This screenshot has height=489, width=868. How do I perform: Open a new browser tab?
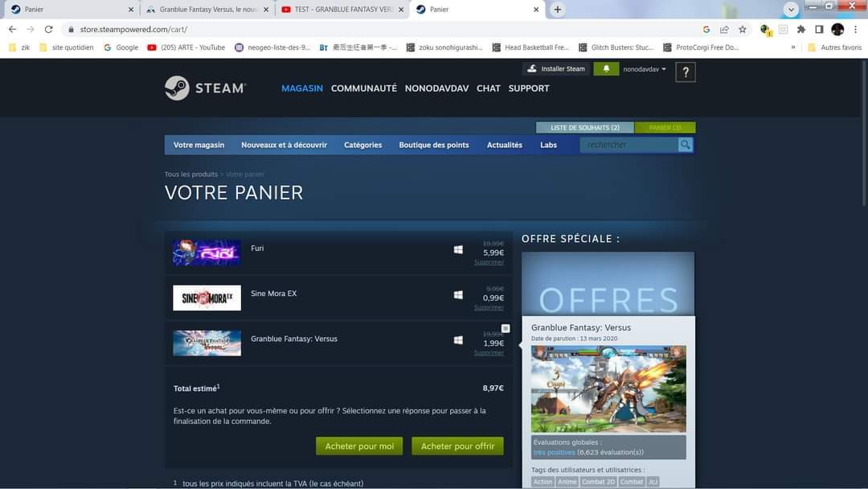[558, 10]
